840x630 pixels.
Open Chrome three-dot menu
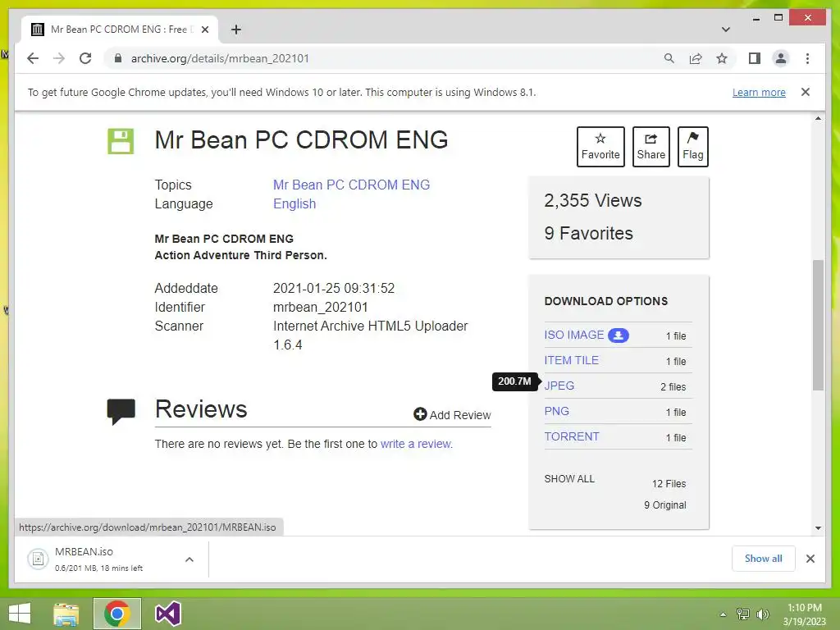tap(807, 58)
